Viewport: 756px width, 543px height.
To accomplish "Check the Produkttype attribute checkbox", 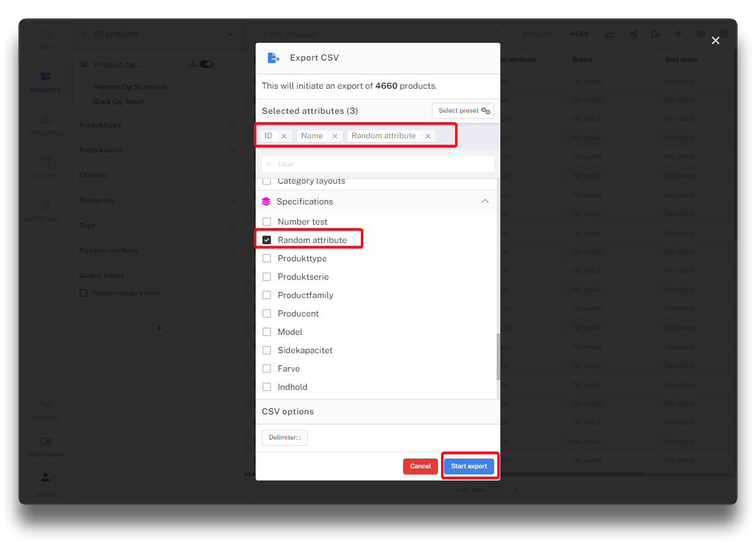I will pos(267,258).
